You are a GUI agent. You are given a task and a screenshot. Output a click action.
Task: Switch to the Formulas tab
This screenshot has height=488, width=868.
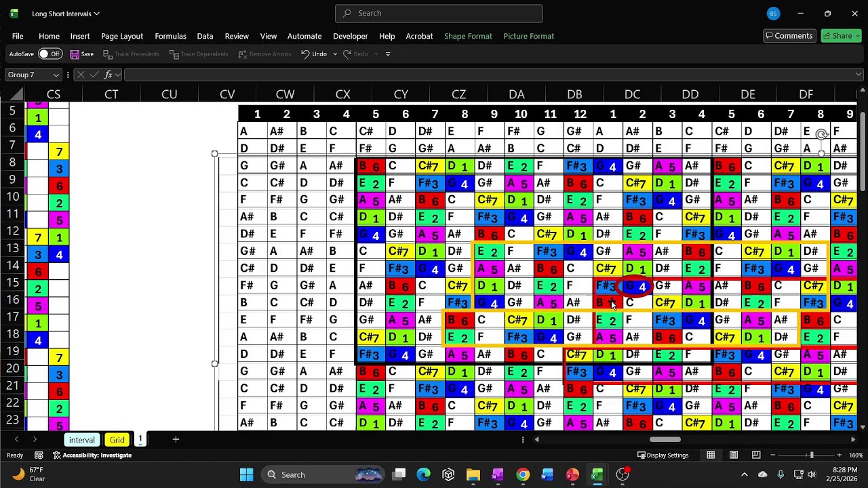click(170, 36)
